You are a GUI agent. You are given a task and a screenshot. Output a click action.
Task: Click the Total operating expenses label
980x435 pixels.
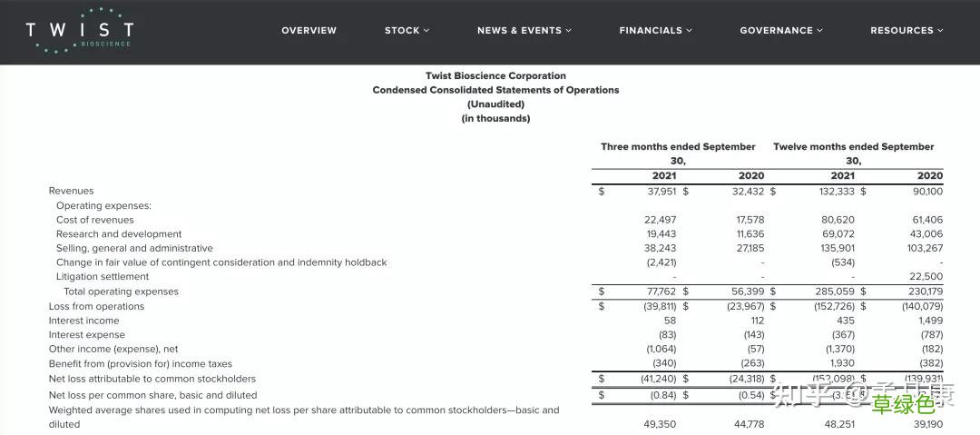click(121, 292)
